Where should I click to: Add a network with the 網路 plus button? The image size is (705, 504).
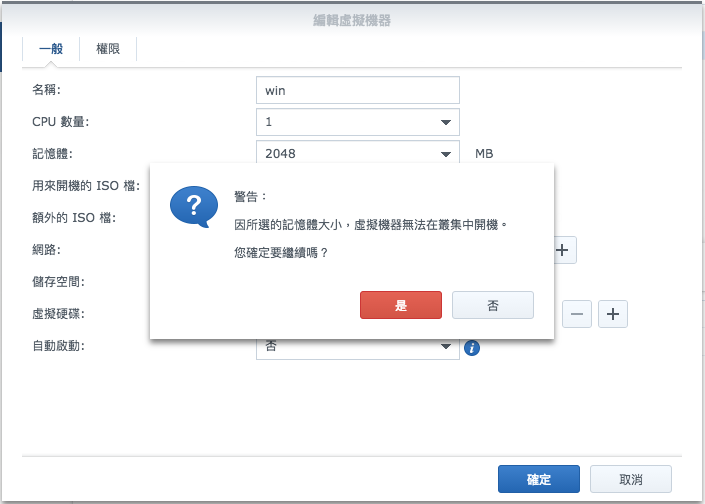[x=564, y=250]
